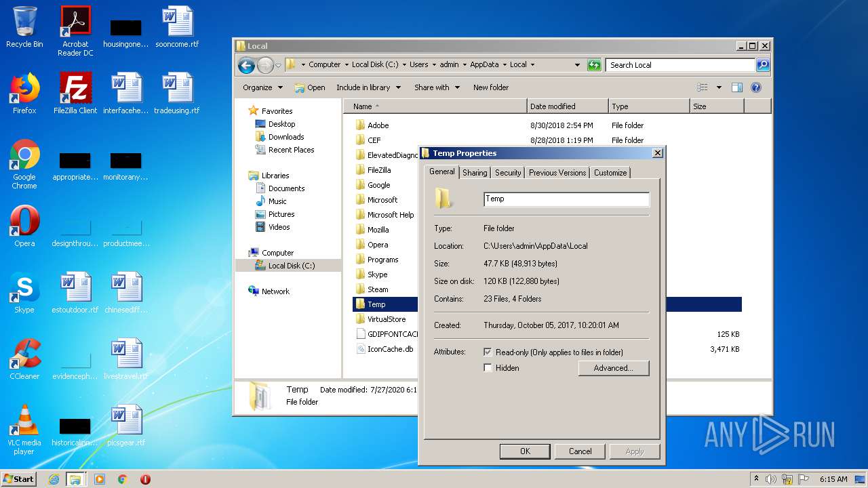
Task: Click taskbar clock 6:15 AM
Action: click(833, 479)
